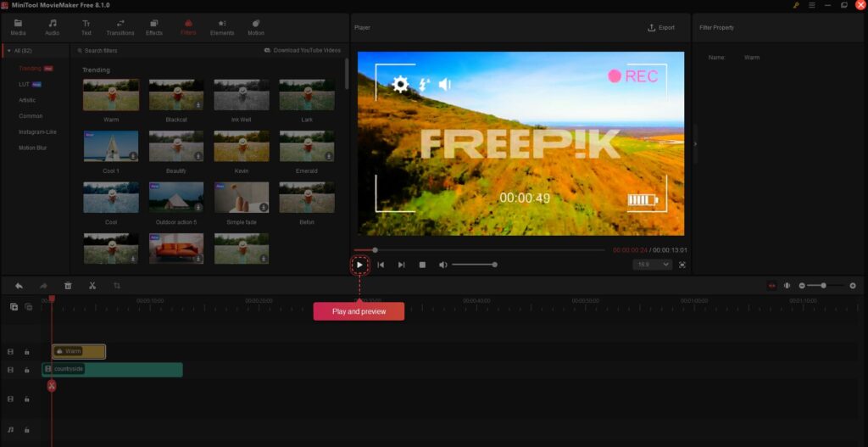Toggle timeline auto snap

[x=771, y=286]
